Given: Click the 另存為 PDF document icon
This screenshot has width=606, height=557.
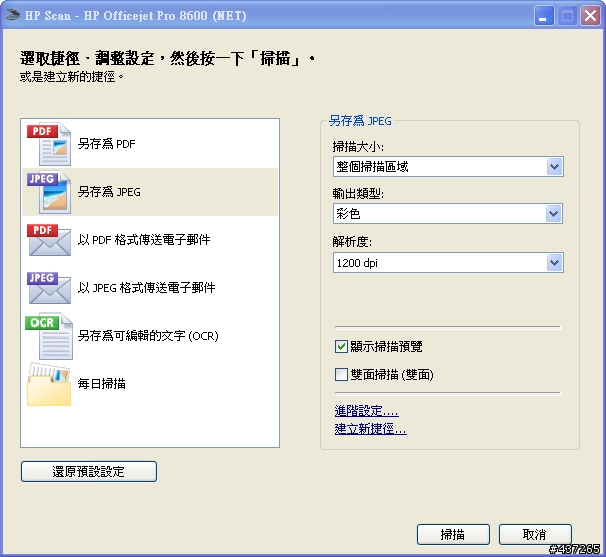Looking at the screenshot, I should tap(49, 144).
